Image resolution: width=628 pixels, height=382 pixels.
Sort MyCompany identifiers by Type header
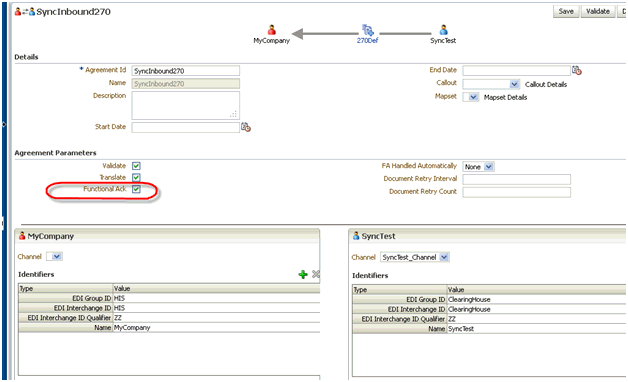66,288
